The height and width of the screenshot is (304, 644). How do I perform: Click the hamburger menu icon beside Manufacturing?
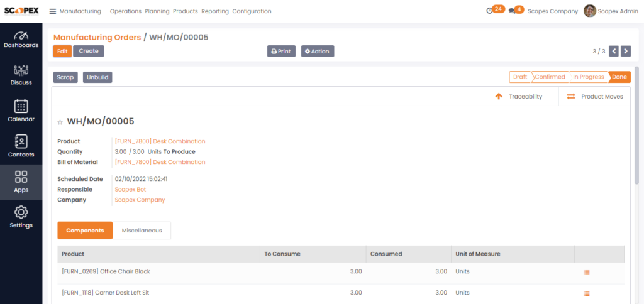click(x=53, y=11)
